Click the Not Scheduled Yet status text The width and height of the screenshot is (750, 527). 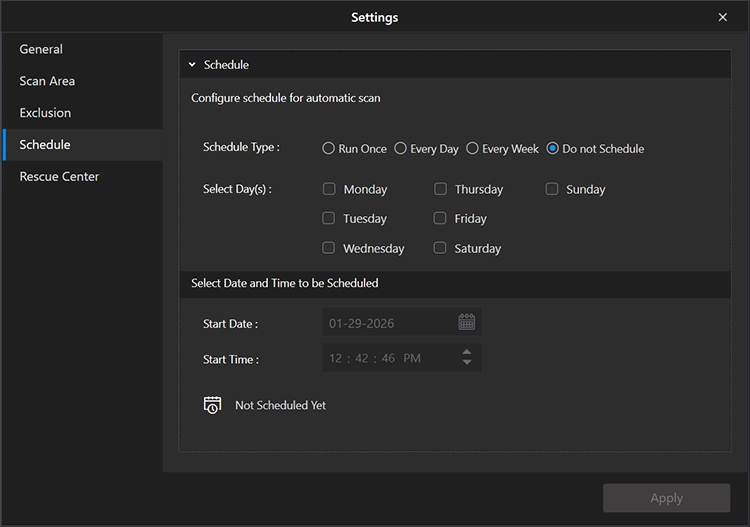click(280, 406)
